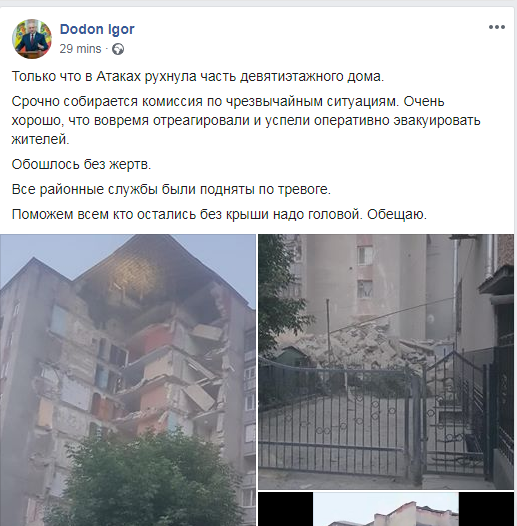The image size is (517, 526).
Task: Click the globe public privacy icon
Action: click(118, 49)
